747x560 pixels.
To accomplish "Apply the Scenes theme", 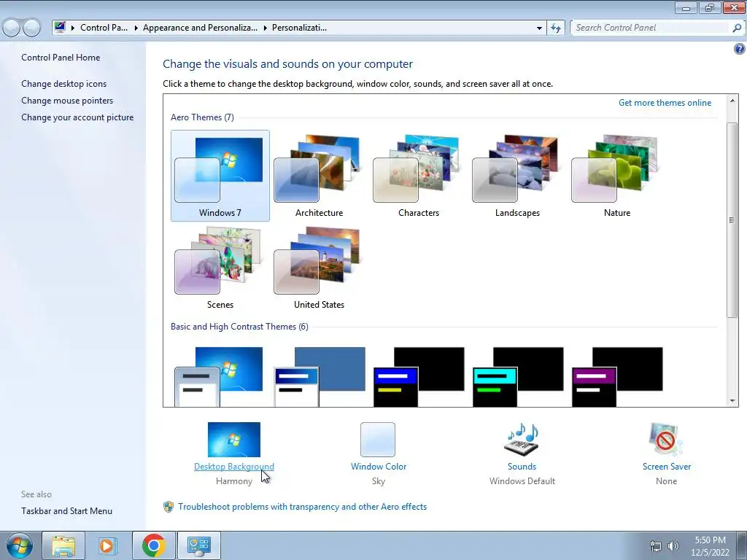I will pyautogui.click(x=220, y=268).
